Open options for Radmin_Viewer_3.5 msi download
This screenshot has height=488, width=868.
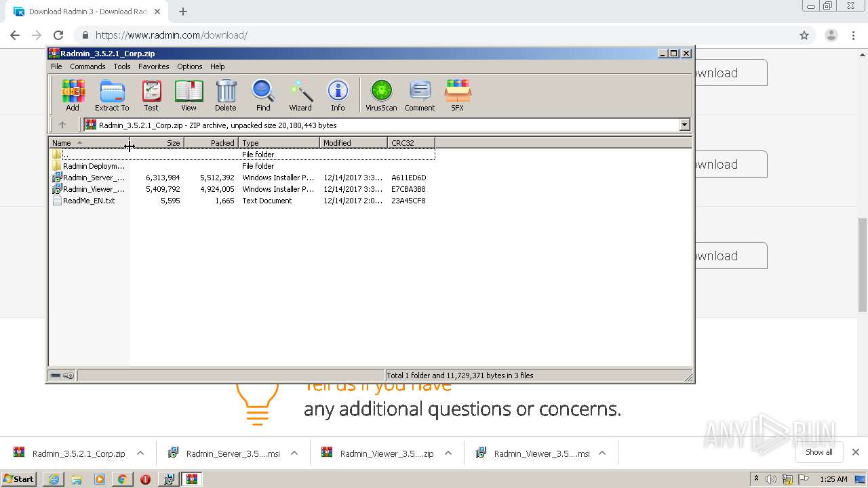pyautogui.click(x=602, y=453)
